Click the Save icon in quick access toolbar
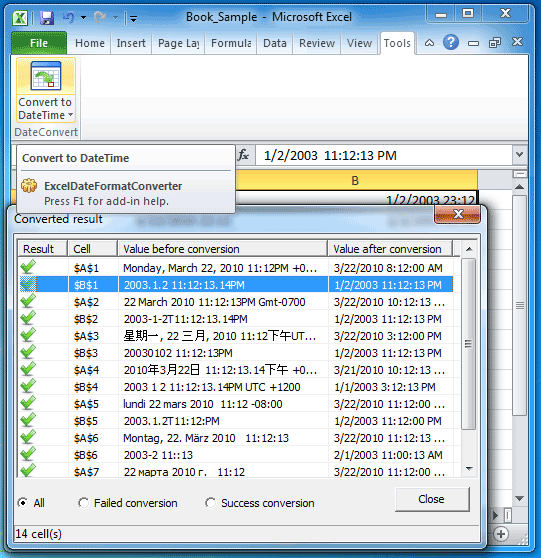This screenshot has width=541, height=558. click(x=47, y=17)
